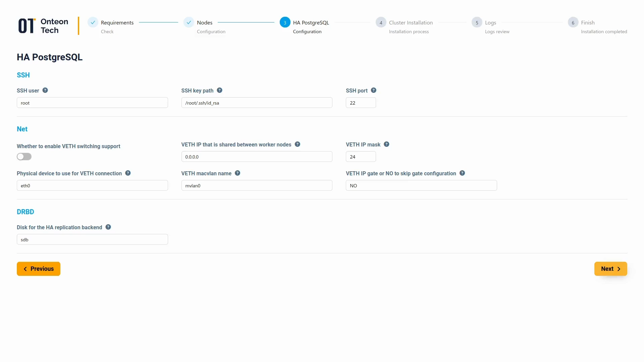Open the VETH IP mask help tooltip
Screen dimensions: 644x362
tap(386, 144)
